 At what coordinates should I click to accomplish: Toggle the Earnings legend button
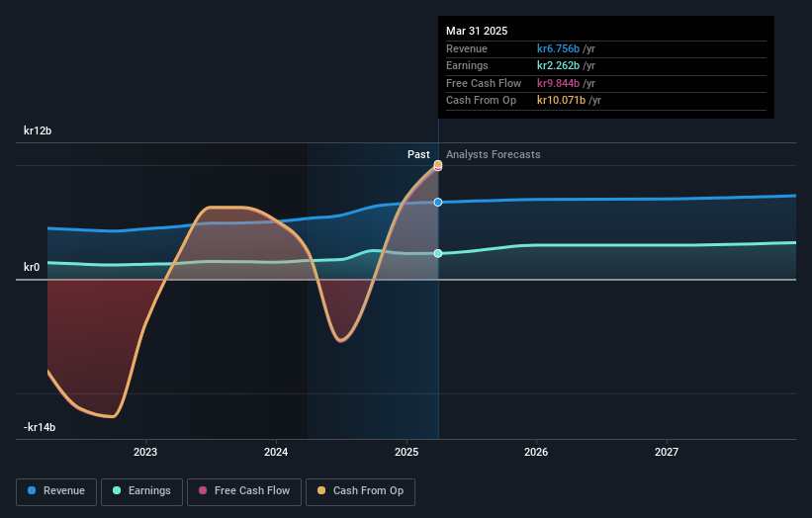[141, 491]
